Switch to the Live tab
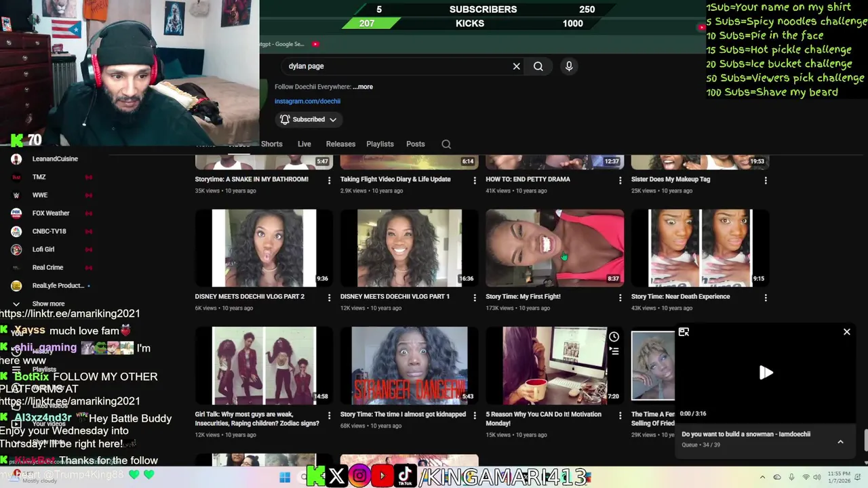The width and height of the screenshot is (868, 488). 304,144
